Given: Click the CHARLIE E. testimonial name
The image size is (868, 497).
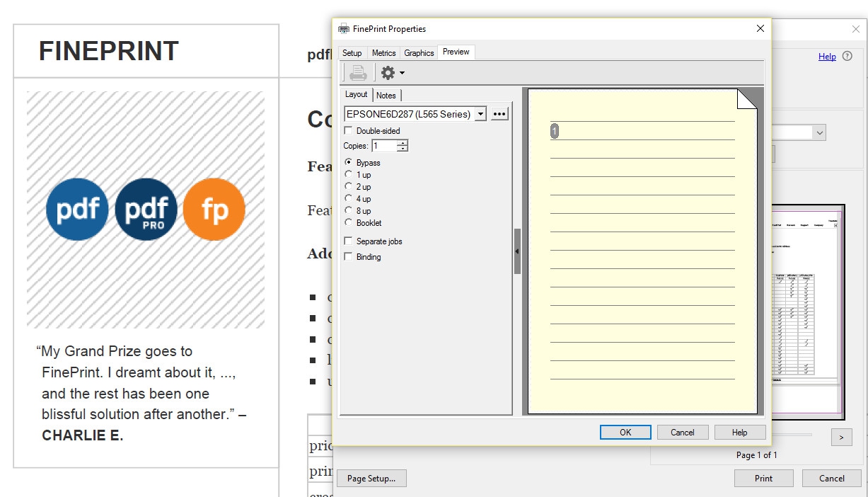Looking at the screenshot, I should point(83,436).
